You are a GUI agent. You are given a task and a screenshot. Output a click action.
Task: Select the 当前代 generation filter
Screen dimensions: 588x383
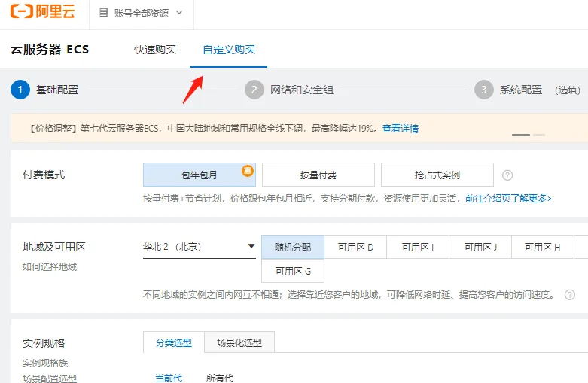(169, 378)
